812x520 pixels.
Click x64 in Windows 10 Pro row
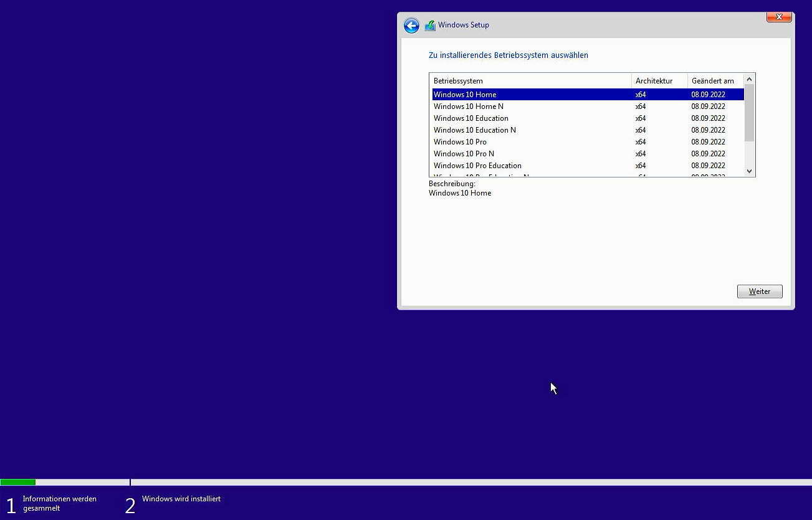[x=641, y=142]
